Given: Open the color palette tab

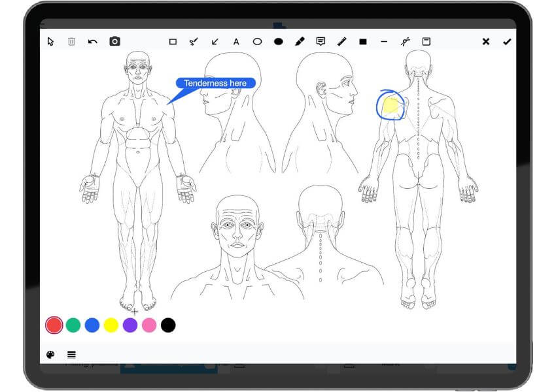Looking at the screenshot, I should click(x=50, y=355).
